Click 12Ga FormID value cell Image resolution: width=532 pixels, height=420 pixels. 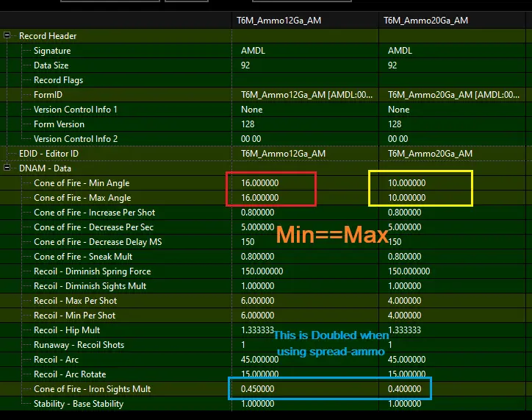click(306, 95)
